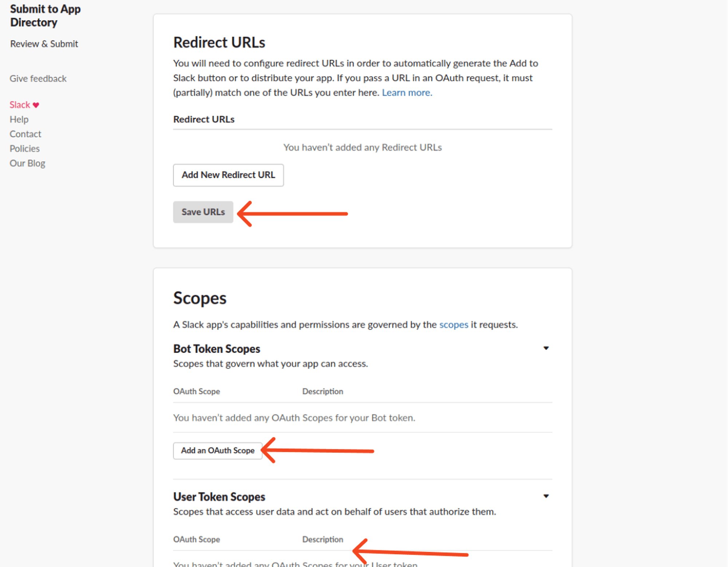The image size is (728, 567).
Task: View the Policies page
Action: 24,148
